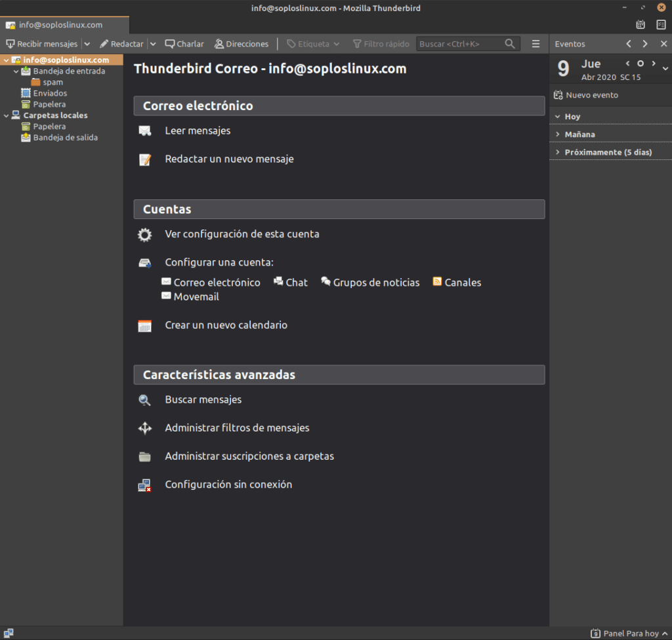Viewport: 672px width, 640px height.
Task: Collapse the Hoy section
Action: [558, 117]
